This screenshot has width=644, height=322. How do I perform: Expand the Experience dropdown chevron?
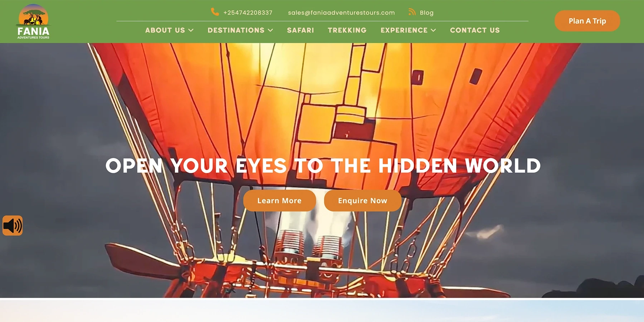coord(433,30)
